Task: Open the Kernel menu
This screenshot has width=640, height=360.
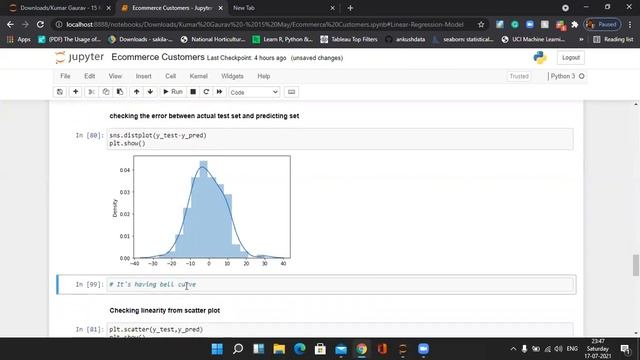Action: [x=198, y=76]
